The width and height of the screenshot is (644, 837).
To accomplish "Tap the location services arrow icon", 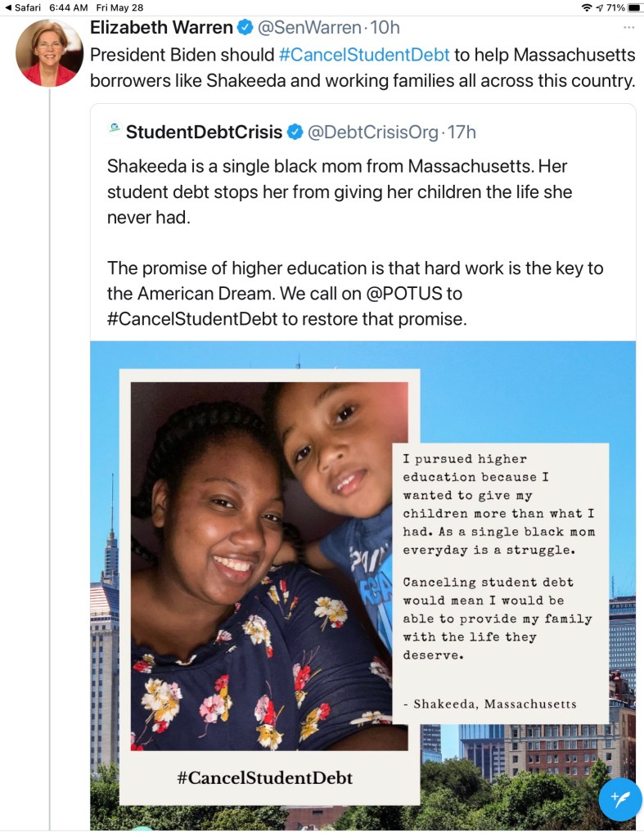I will [599, 7].
